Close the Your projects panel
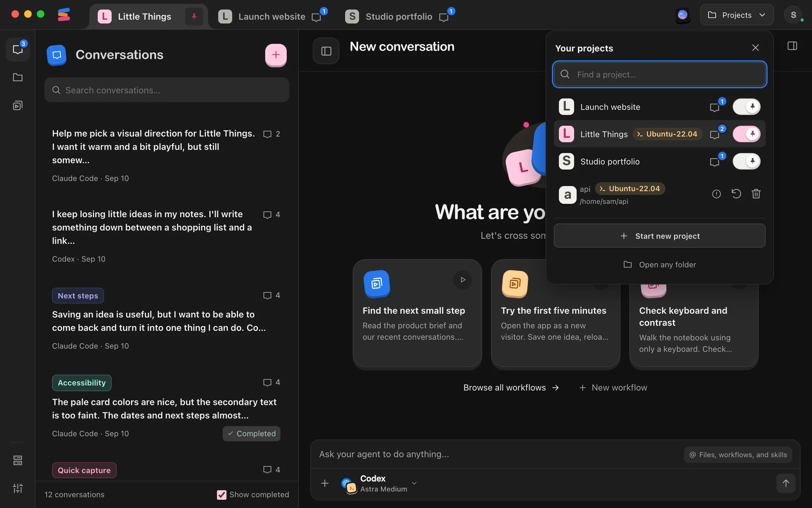 pos(755,48)
